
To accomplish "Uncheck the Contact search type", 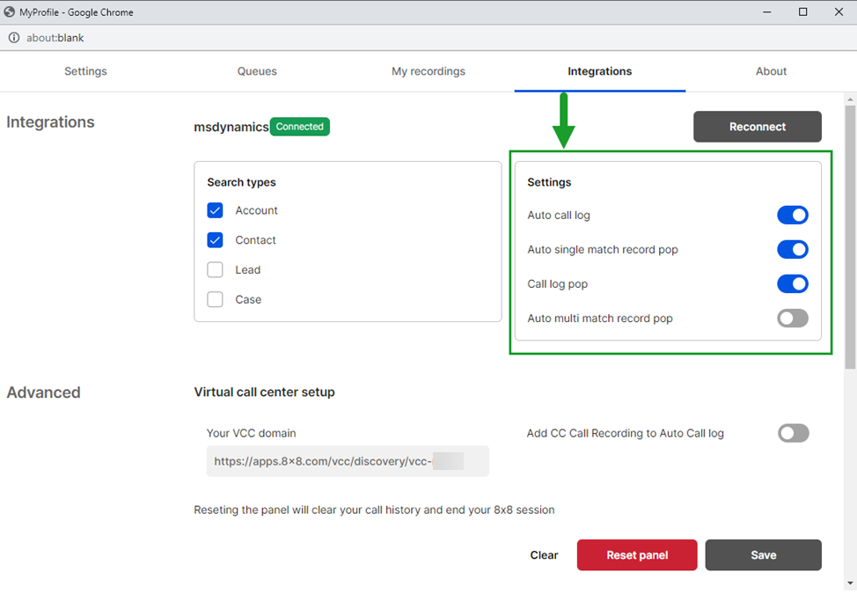I will click(x=215, y=240).
